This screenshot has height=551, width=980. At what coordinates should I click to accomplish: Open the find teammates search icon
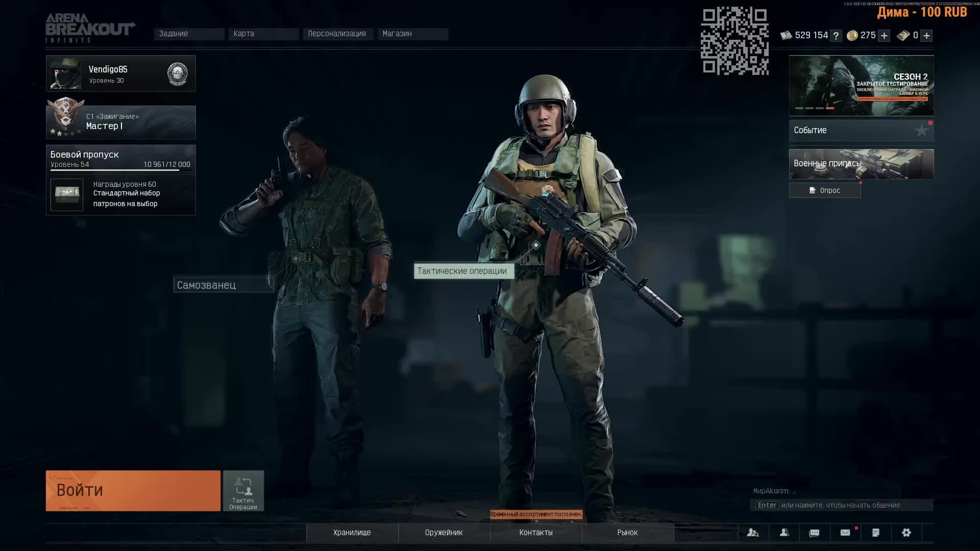click(753, 533)
